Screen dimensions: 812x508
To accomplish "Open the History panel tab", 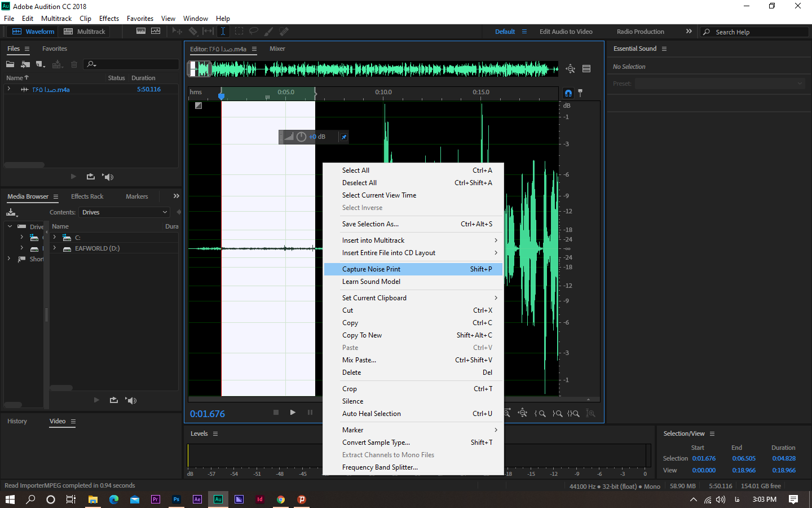I will [x=17, y=421].
